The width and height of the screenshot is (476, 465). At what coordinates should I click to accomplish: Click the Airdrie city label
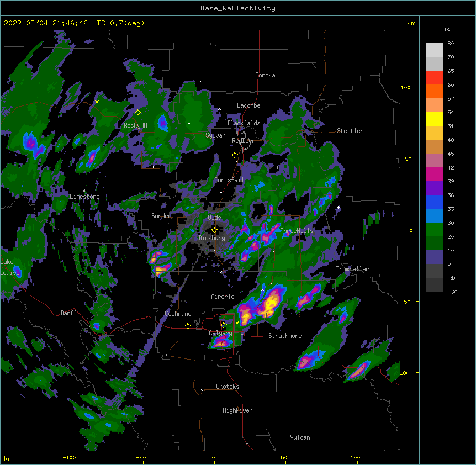pos(223,297)
